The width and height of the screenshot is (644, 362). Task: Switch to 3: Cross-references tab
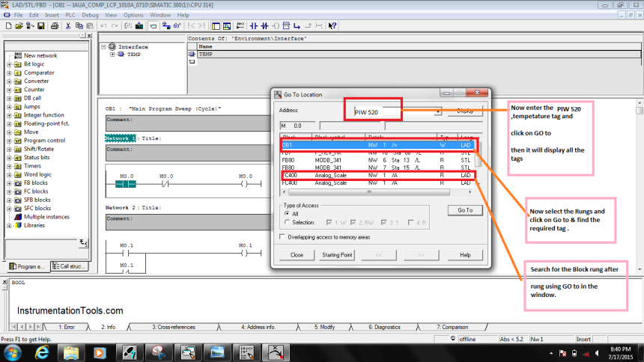174,327
